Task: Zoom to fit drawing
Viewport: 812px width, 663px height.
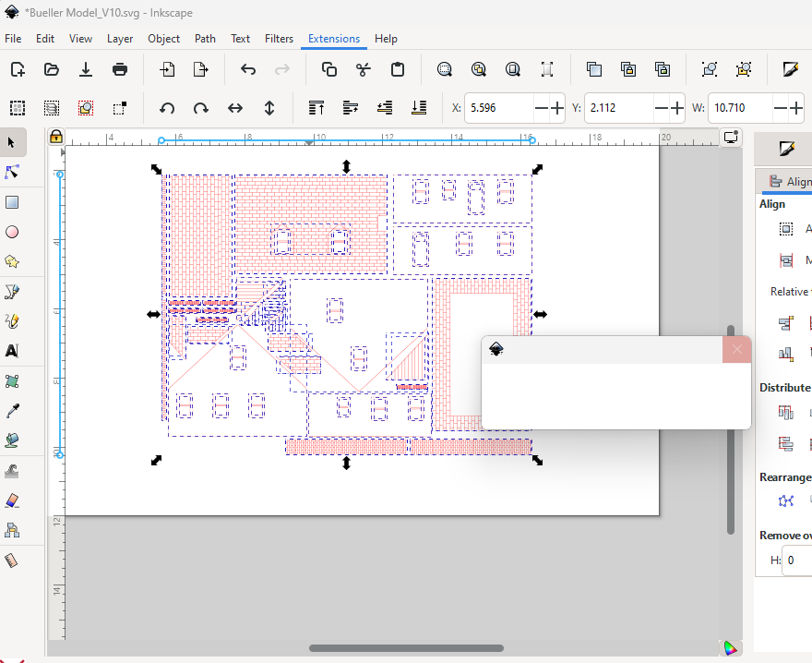Action: 479,69
